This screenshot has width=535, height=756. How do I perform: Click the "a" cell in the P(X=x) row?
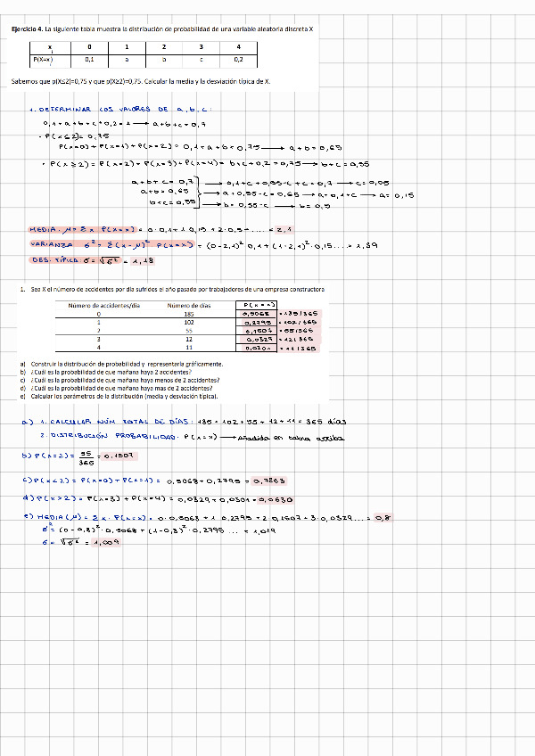pos(127,60)
